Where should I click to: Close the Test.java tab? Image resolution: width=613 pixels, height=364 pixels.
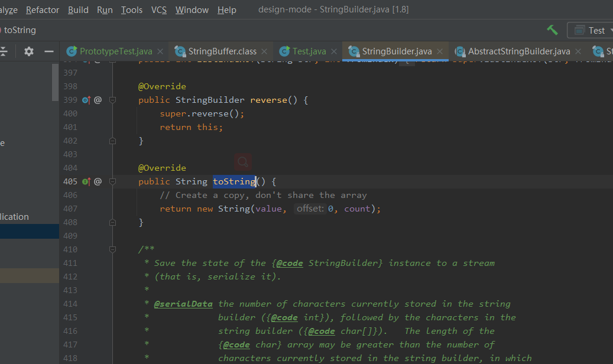[334, 51]
